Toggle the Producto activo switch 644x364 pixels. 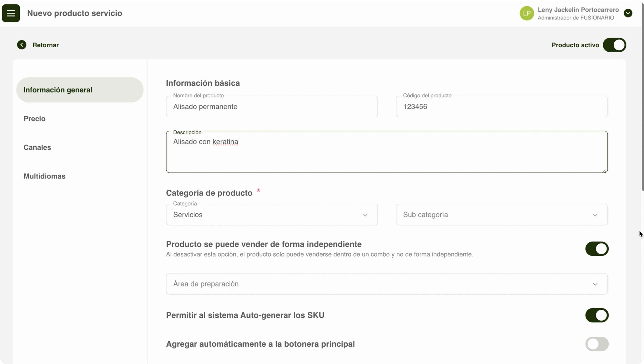click(x=614, y=45)
